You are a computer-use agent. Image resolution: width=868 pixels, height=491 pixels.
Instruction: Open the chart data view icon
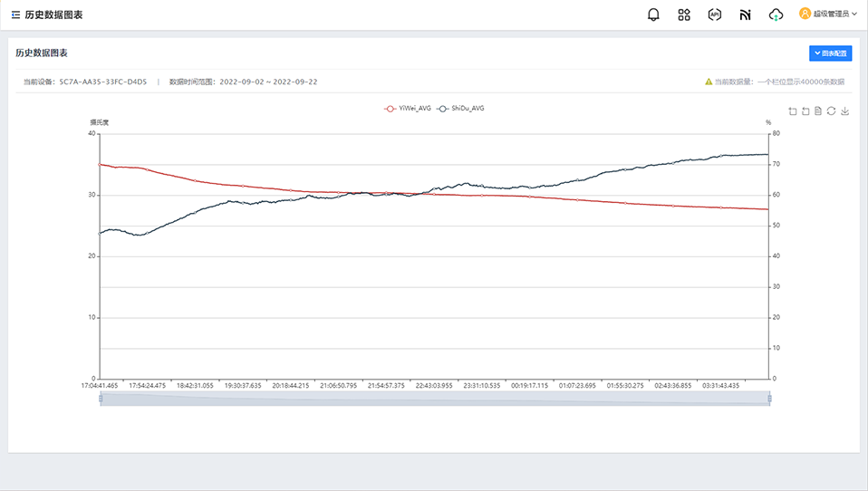(818, 111)
